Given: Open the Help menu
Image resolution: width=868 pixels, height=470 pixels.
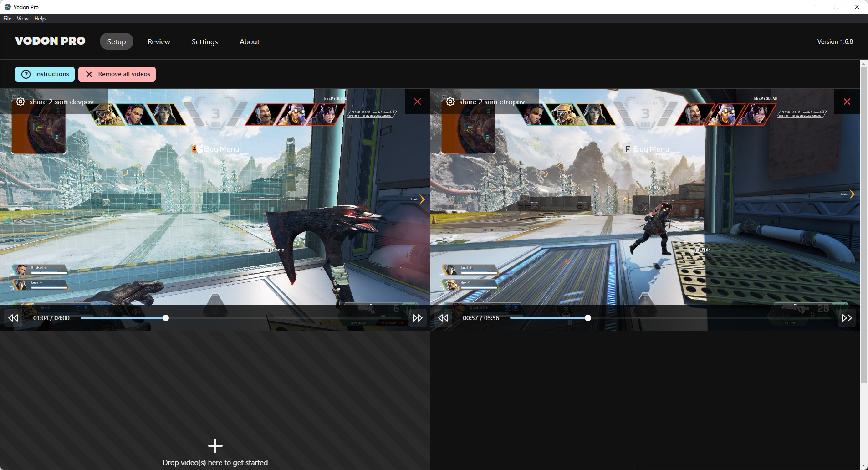Looking at the screenshot, I should (40, 19).
